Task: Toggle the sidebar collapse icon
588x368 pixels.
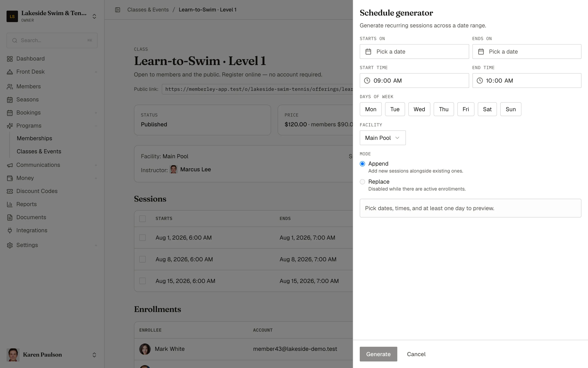Action: click(x=118, y=10)
